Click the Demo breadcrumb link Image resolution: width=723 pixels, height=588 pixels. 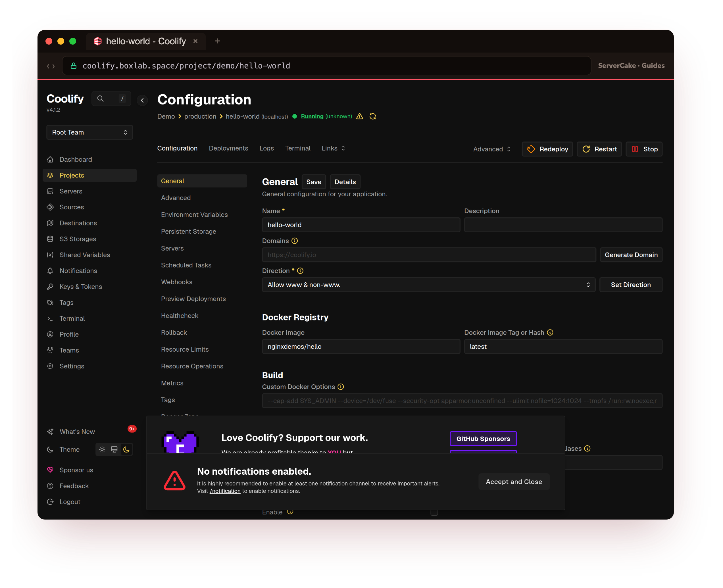tap(166, 116)
